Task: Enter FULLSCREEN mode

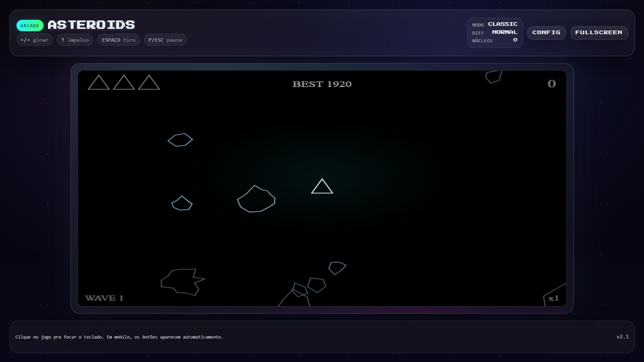Action: click(x=599, y=33)
